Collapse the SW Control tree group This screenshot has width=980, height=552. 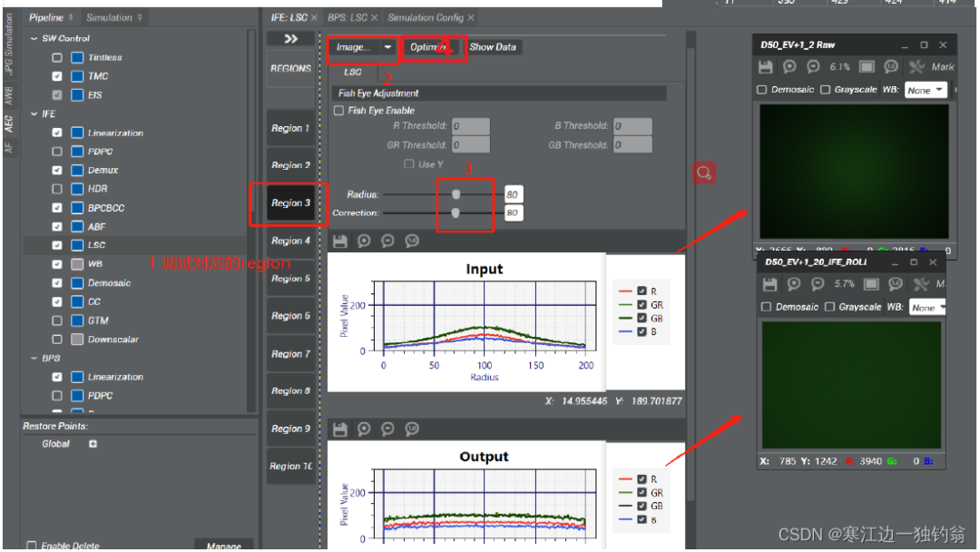[34, 39]
